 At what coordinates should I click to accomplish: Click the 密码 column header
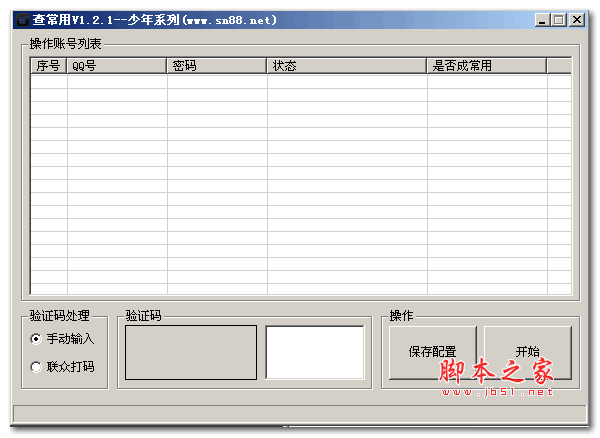pos(217,66)
